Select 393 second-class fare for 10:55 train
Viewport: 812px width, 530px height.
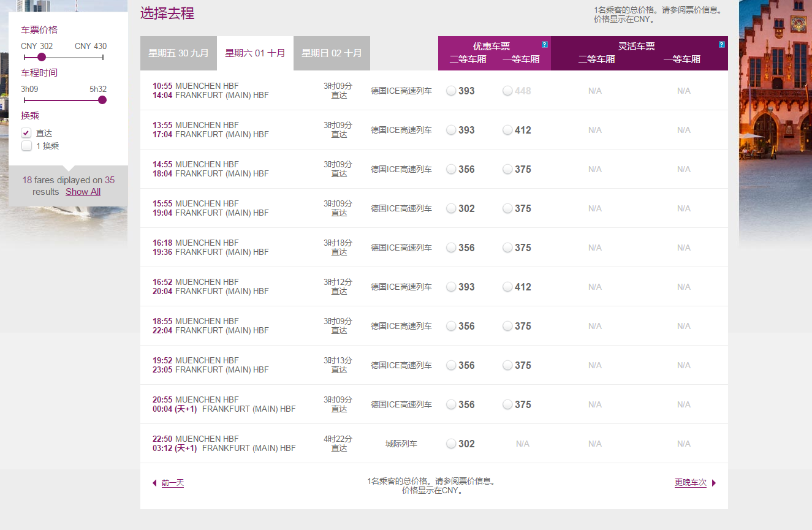tap(452, 91)
